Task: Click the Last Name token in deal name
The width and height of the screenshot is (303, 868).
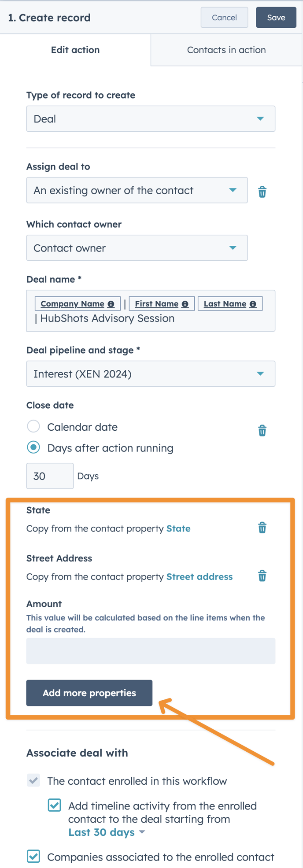Action: [230, 303]
